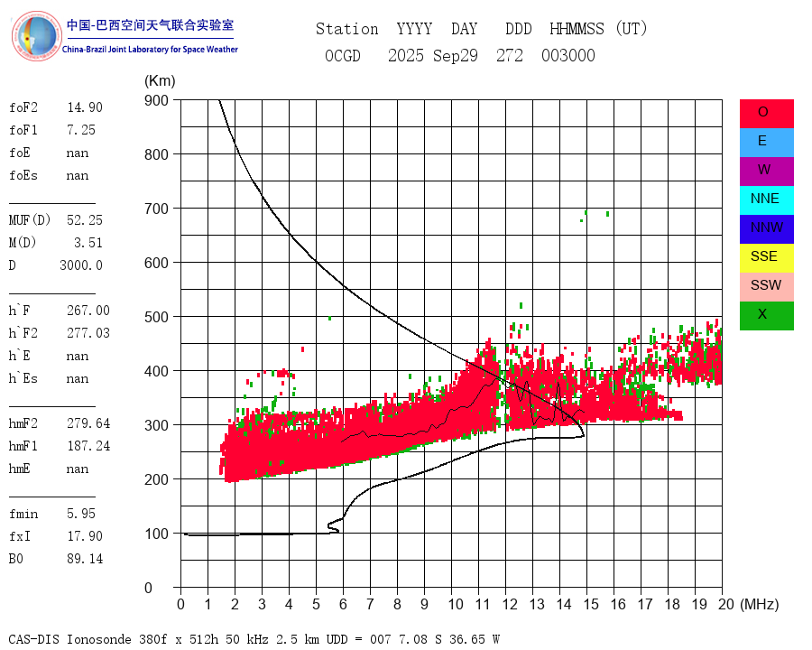Click the hmE label
The height and width of the screenshot is (650, 812).
(x=20, y=469)
